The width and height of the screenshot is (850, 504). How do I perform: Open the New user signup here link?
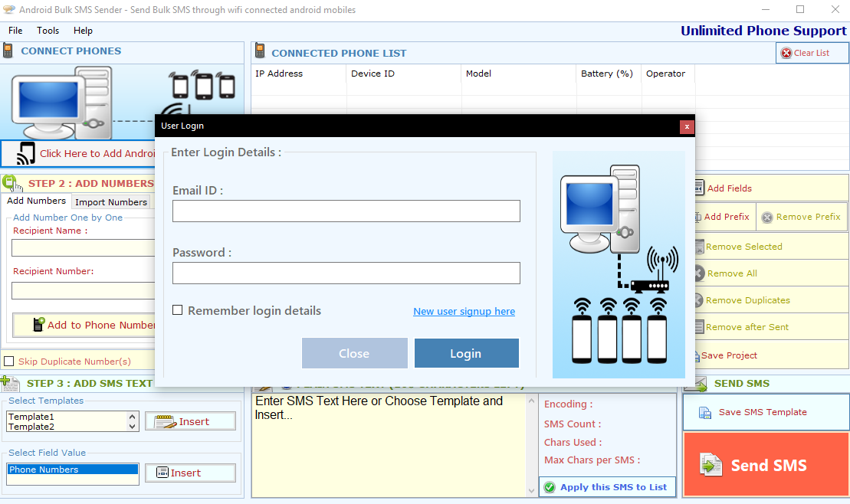(x=464, y=312)
